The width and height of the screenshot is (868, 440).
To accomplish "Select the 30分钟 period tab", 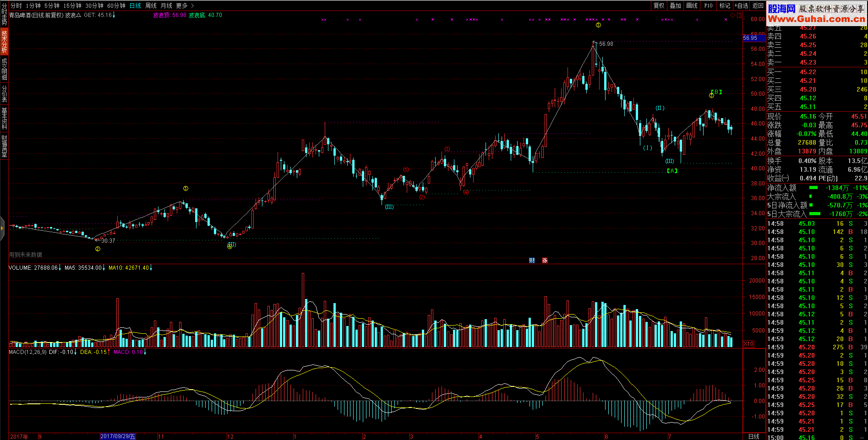I will point(94,5).
